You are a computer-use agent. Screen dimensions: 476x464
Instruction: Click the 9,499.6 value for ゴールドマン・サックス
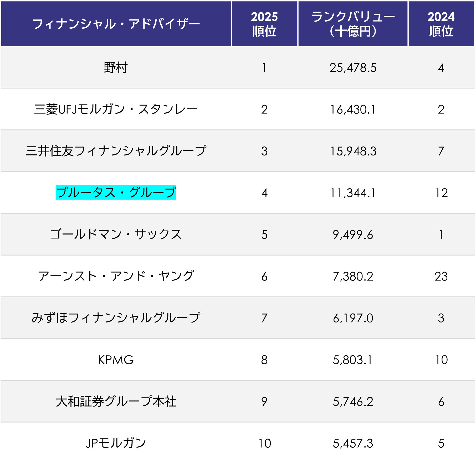click(353, 234)
